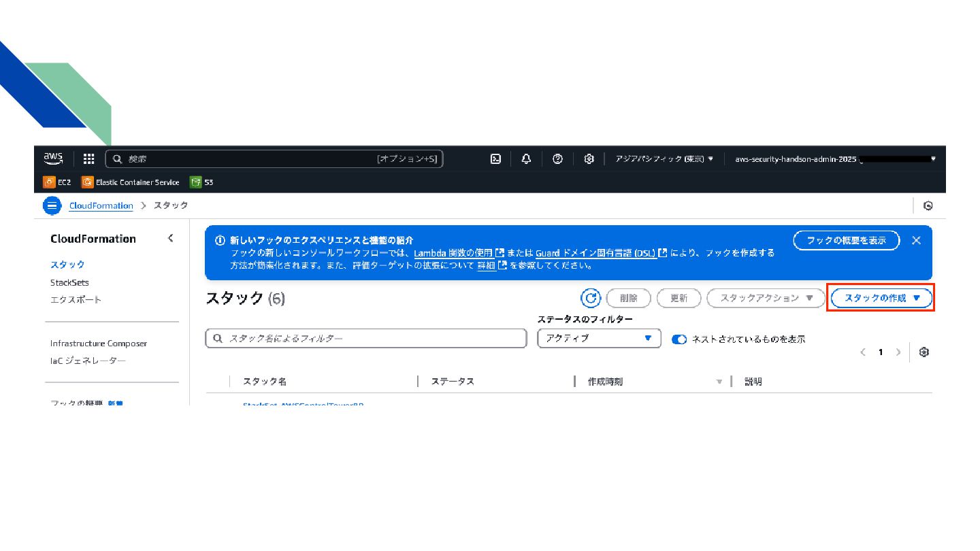980x551 pixels.
Task: Open the Lambda 関数の使用 link
Action: (459, 253)
